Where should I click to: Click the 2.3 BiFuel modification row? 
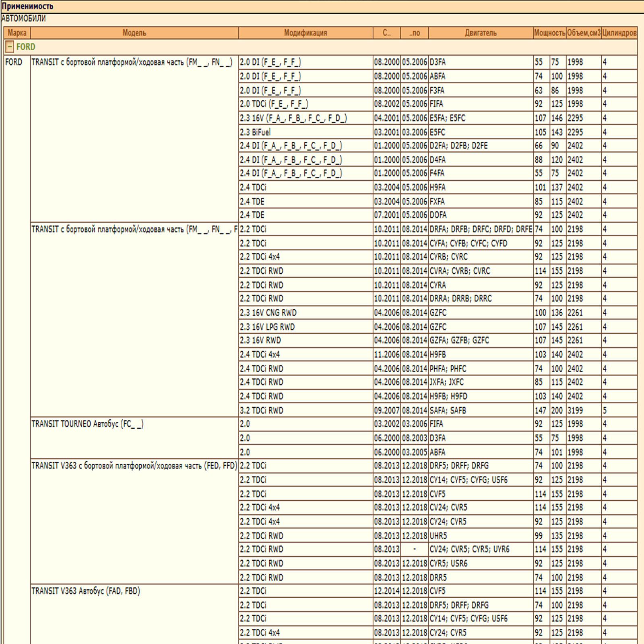(x=255, y=132)
